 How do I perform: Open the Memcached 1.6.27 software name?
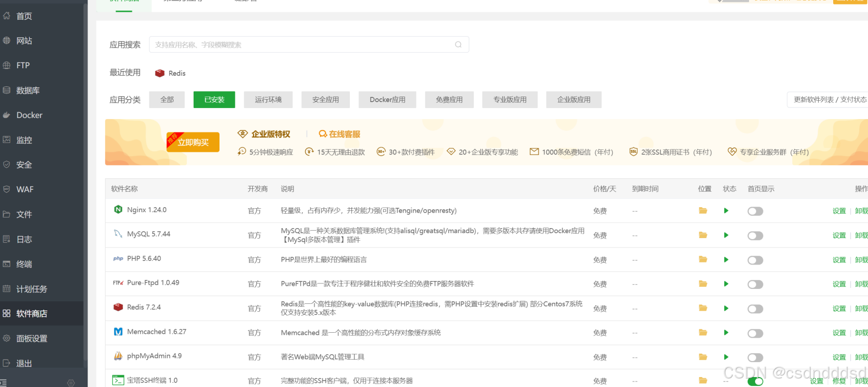click(x=156, y=332)
